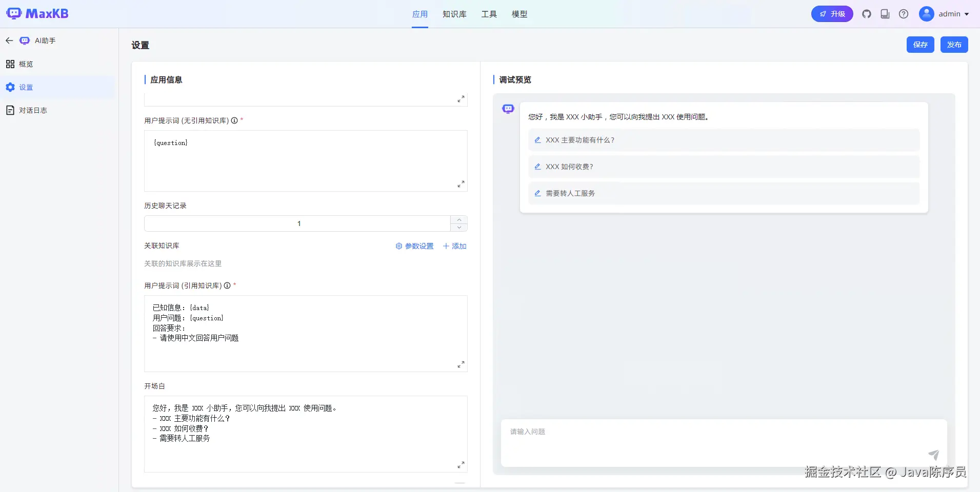Click the admin user avatar
This screenshot has height=492, width=980.
click(x=926, y=14)
